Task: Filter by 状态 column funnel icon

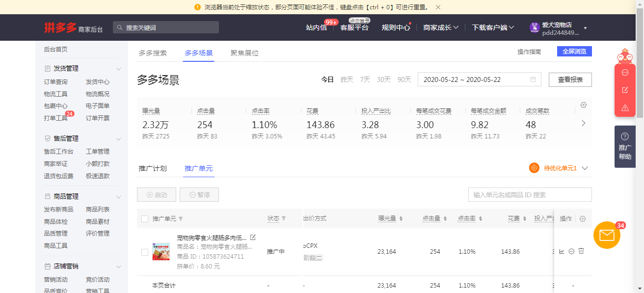Action: [284, 218]
